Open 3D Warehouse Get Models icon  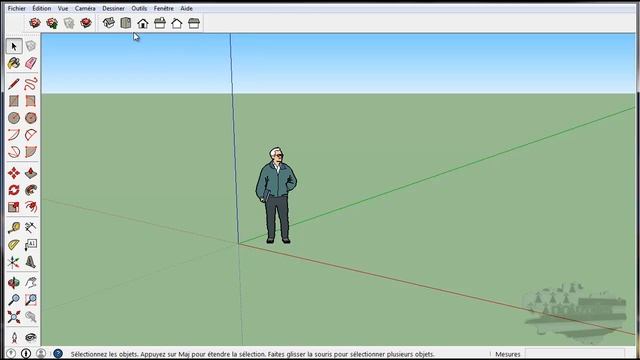point(35,23)
